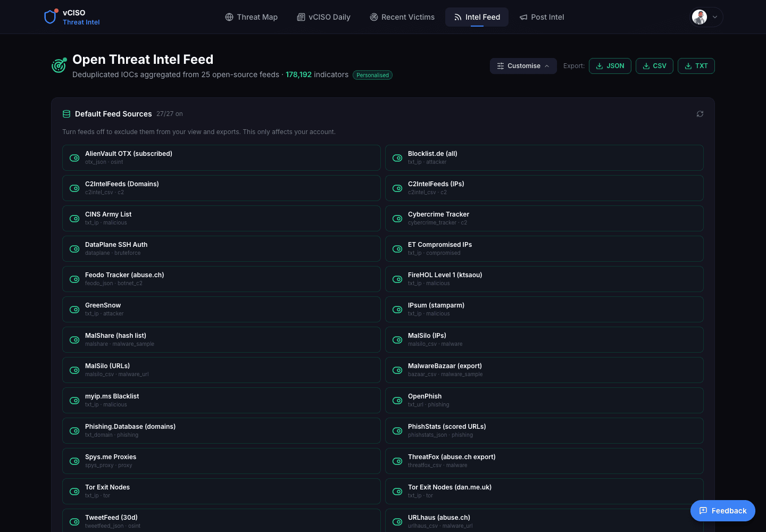Toggle the MalShare (hash list) feed
The height and width of the screenshot is (532, 766).
pyautogui.click(x=74, y=340)
